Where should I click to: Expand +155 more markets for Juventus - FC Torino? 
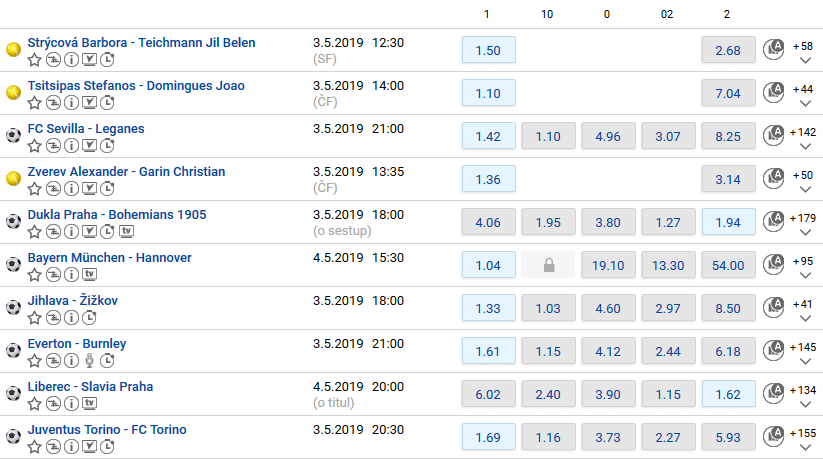804,440
